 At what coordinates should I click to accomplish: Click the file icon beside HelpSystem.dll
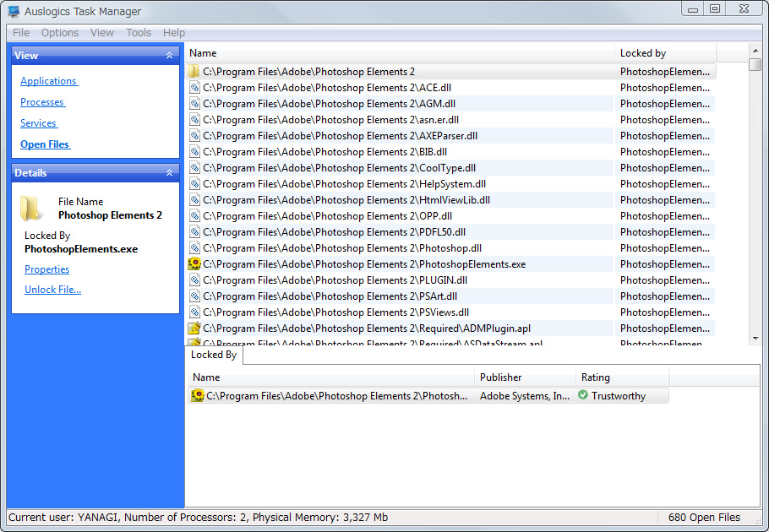coord(194,184)
